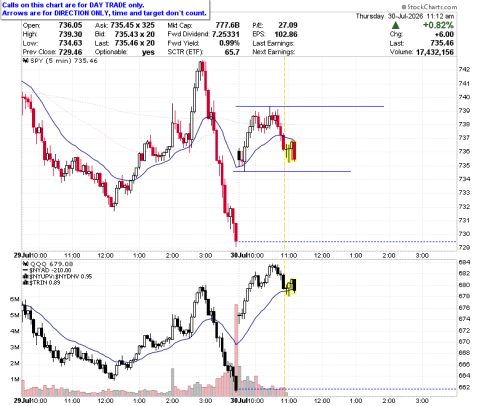Click the +0.82% percent change value
The height and width of the screenshot is (406, 480).
point(438,25)
